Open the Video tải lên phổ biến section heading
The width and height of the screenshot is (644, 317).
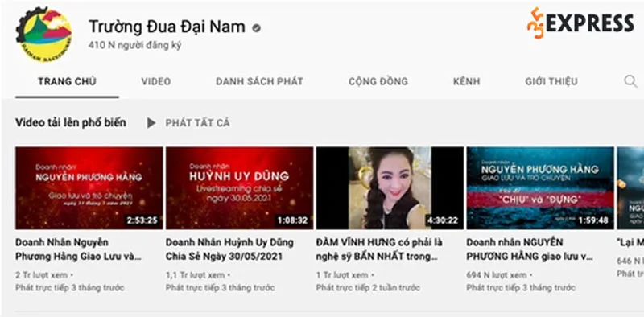(x=71, y=122)
